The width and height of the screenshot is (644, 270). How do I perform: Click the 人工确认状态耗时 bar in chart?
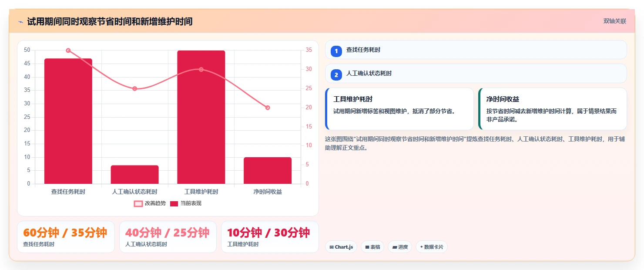pos(135,174)
